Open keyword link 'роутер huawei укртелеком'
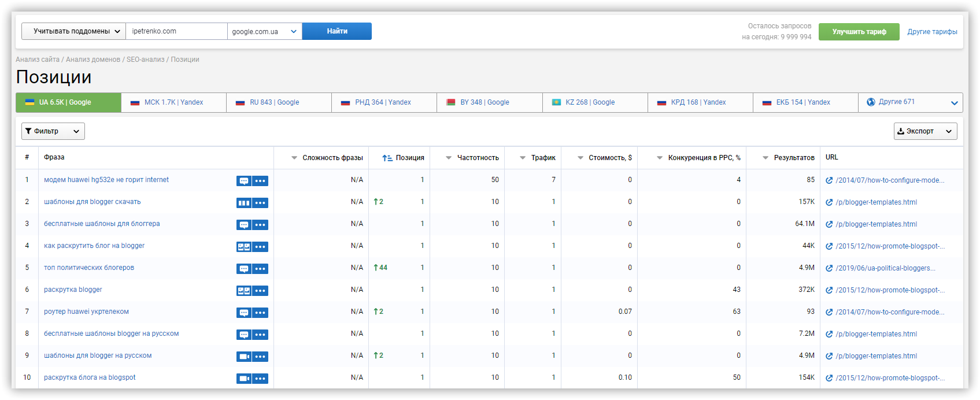 87,312
